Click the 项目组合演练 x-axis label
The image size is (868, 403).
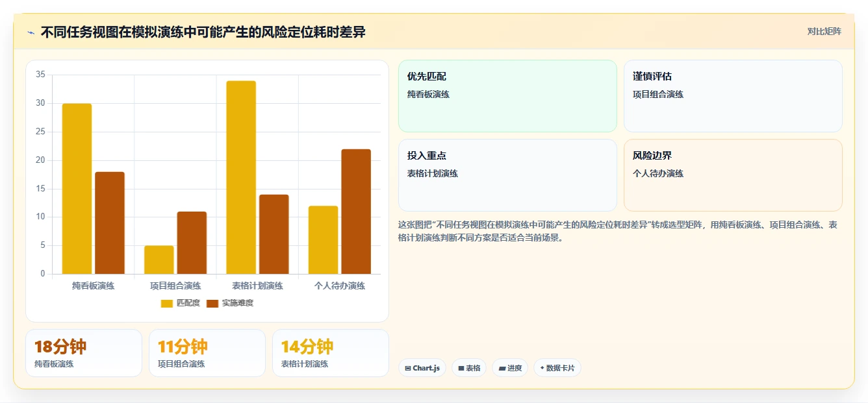pyautogui.click(x=175, y=286)
